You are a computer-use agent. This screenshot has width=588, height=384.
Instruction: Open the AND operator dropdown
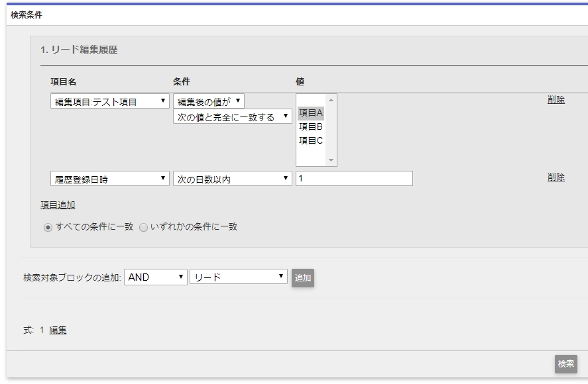point(156,277)
